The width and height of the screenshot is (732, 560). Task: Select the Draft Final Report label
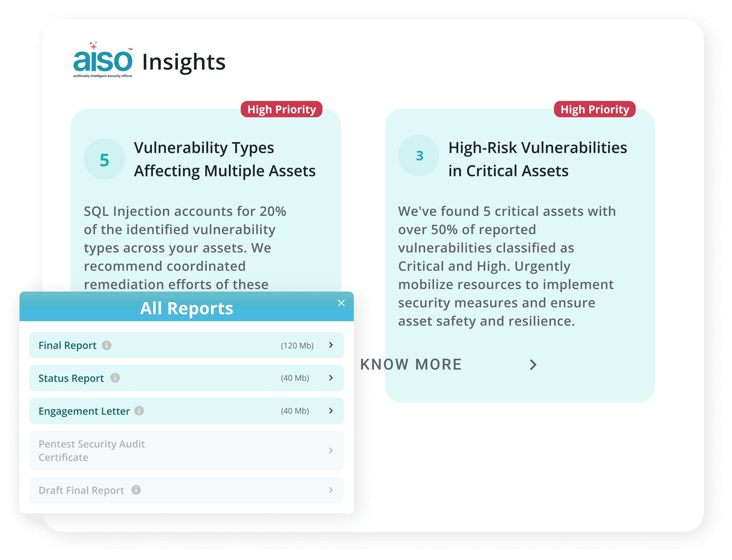tap(81, 490)
